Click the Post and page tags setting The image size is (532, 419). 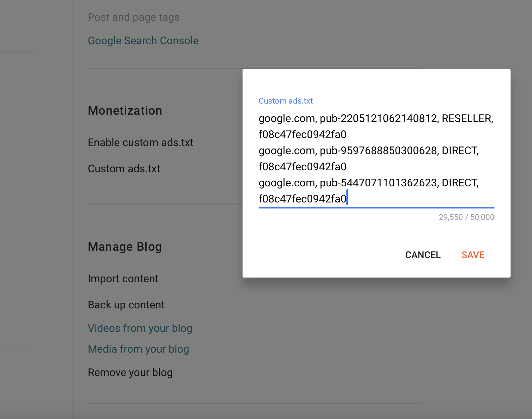click(133, 17)
